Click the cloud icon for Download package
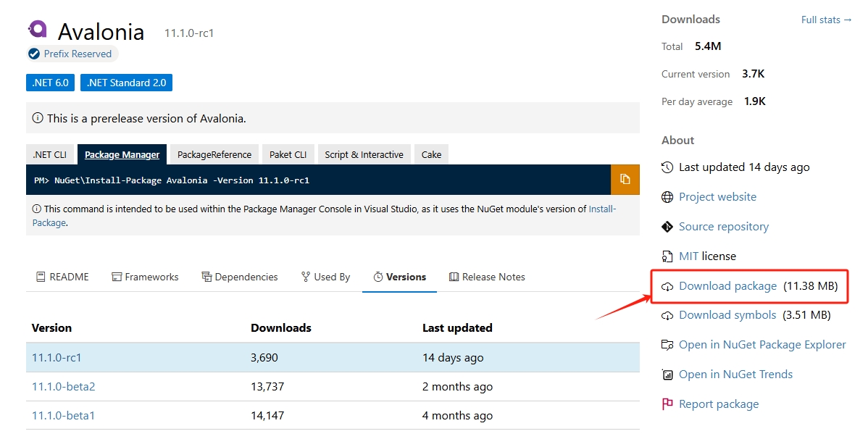 pyautogui.click(x=667, y=286)
